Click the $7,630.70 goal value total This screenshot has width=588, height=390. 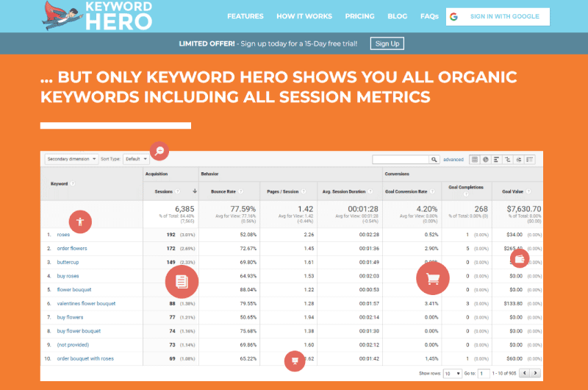tap(524, 209)
